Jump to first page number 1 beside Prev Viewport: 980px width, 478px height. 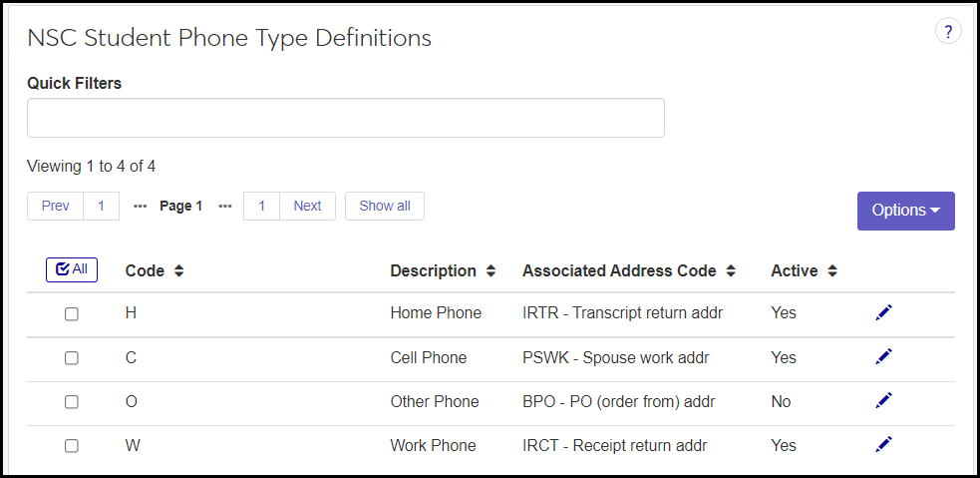click(101, 206)
